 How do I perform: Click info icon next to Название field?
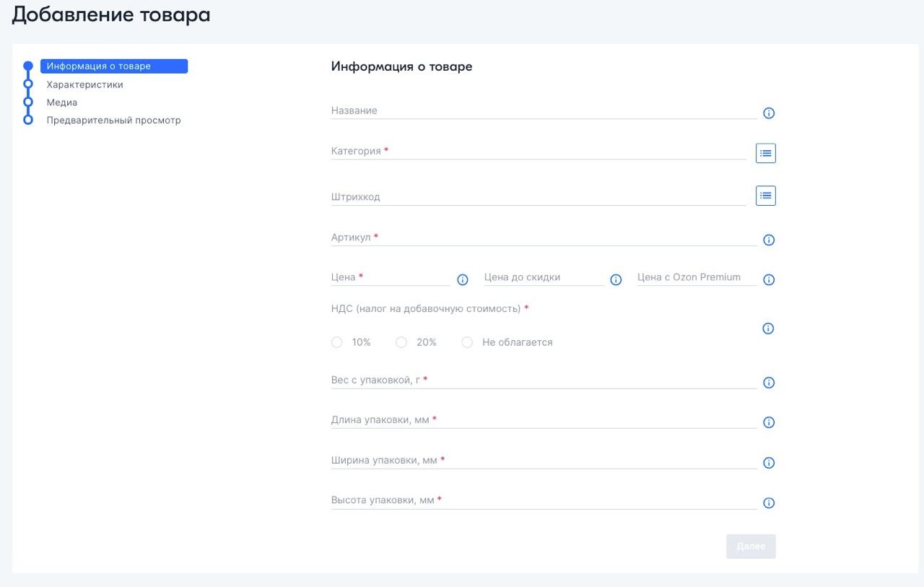pyautogui.click(x=769, y=113)
